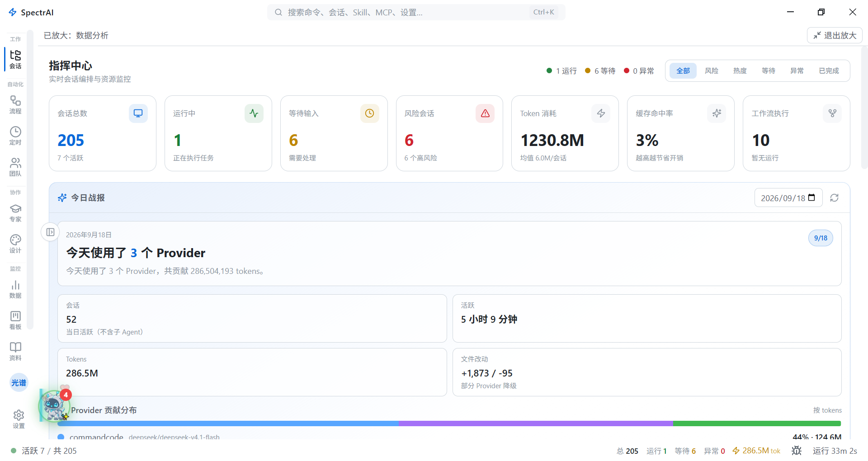Screen dimensions: 868x461
Task: Toggle the panel collapse icon beside report
Action: pos(50,232)
